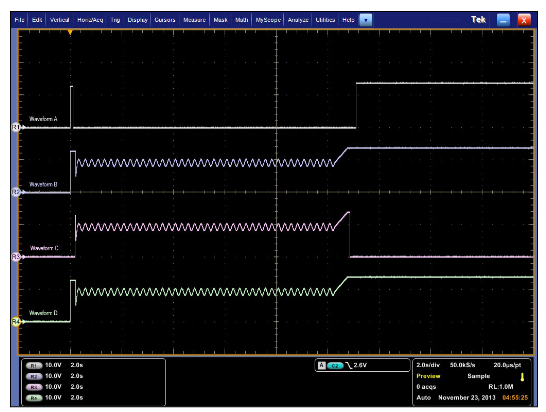Click the 2.6V trigger level readout
Screen dimensions: 546x412
pos(360,365)
